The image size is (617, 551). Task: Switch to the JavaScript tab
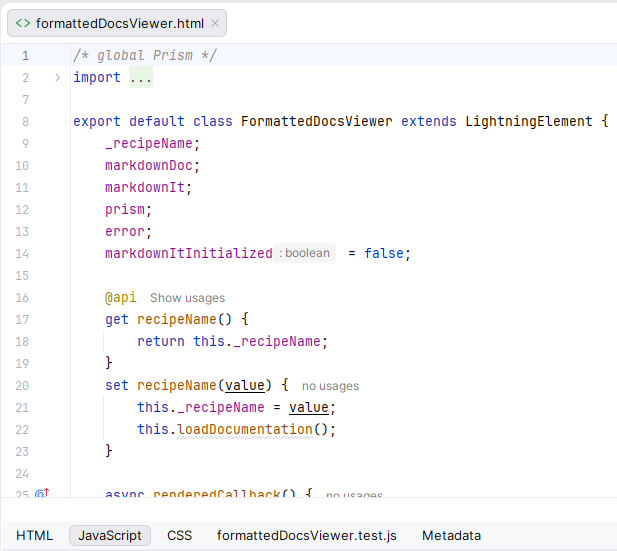[x=110, y=535]
